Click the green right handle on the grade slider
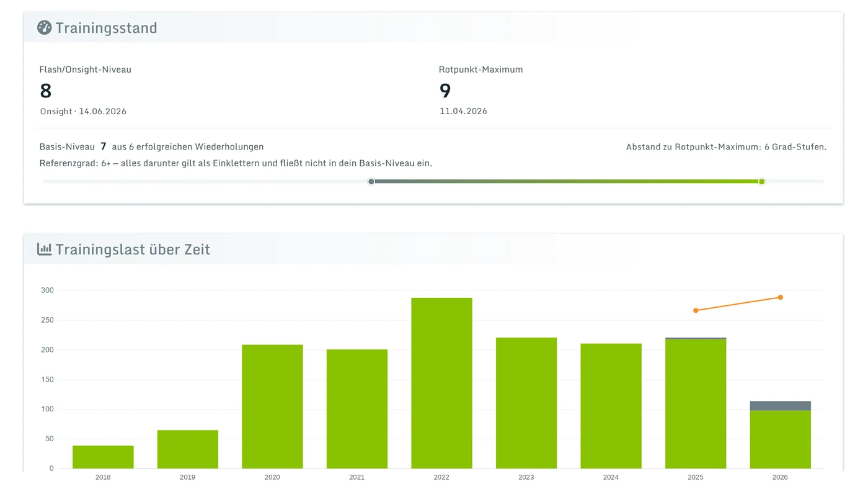This screenshot has width=868, height=489. tap(762, 181)
